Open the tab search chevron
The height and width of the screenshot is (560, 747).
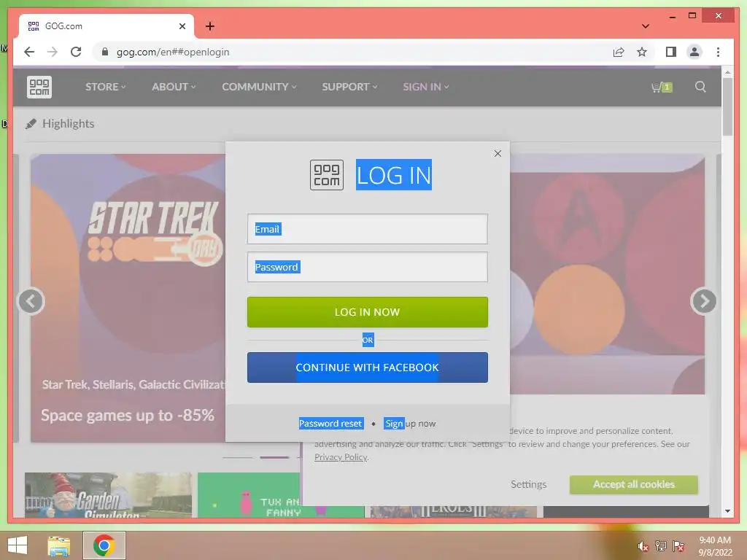pos(646,26)
